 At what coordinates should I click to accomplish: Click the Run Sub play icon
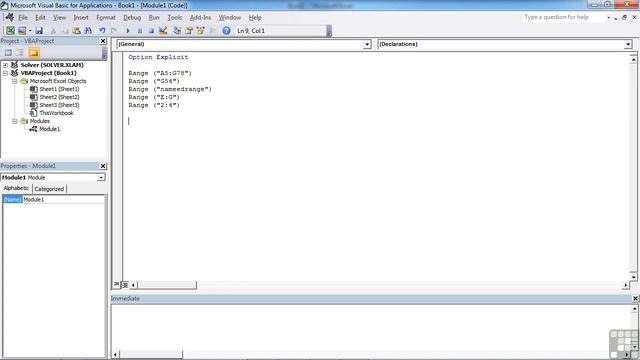tap(128, 31)
